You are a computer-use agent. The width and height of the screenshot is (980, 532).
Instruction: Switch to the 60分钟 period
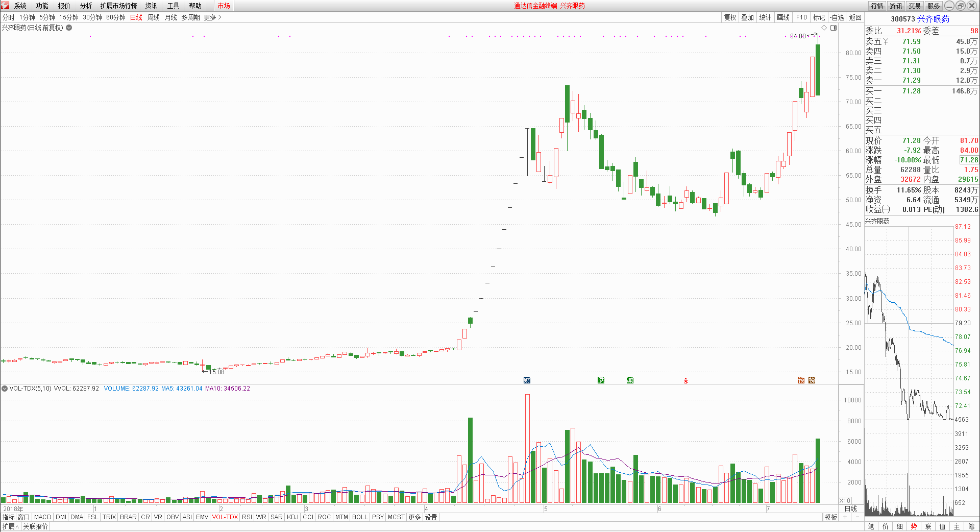116,17
